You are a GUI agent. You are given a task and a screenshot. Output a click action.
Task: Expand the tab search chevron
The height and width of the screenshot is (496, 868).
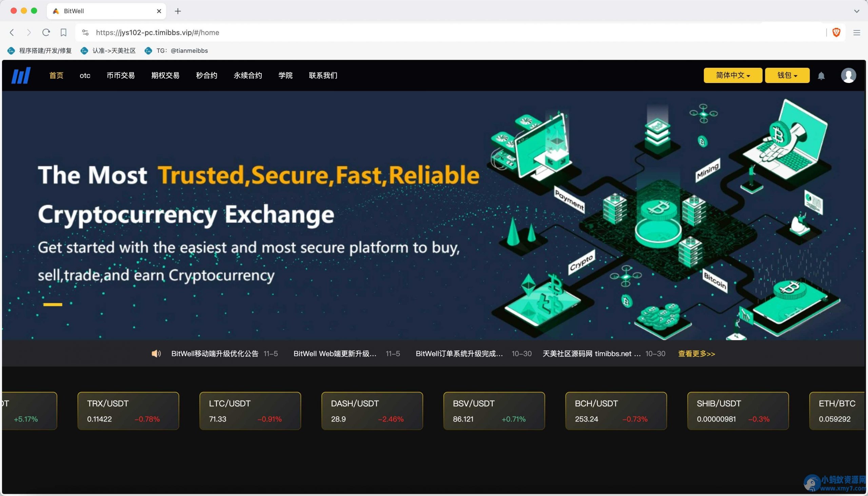tap(856, 11)
